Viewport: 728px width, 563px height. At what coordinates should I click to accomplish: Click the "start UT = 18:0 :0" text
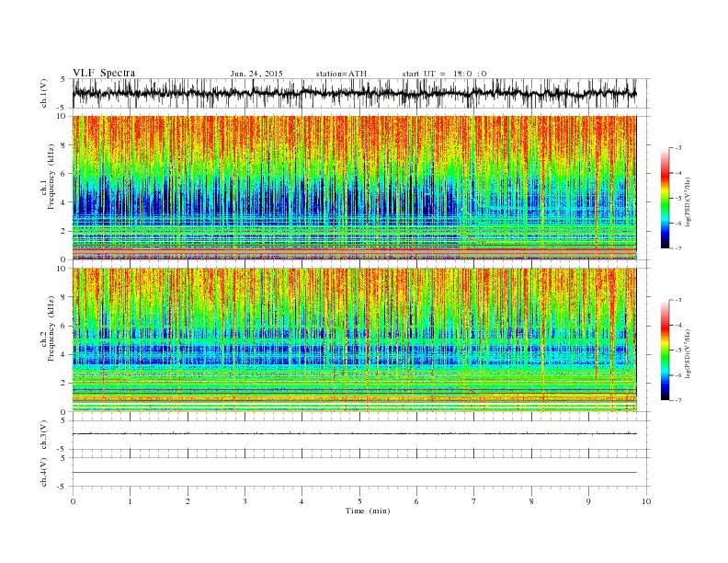coord(444,74)
